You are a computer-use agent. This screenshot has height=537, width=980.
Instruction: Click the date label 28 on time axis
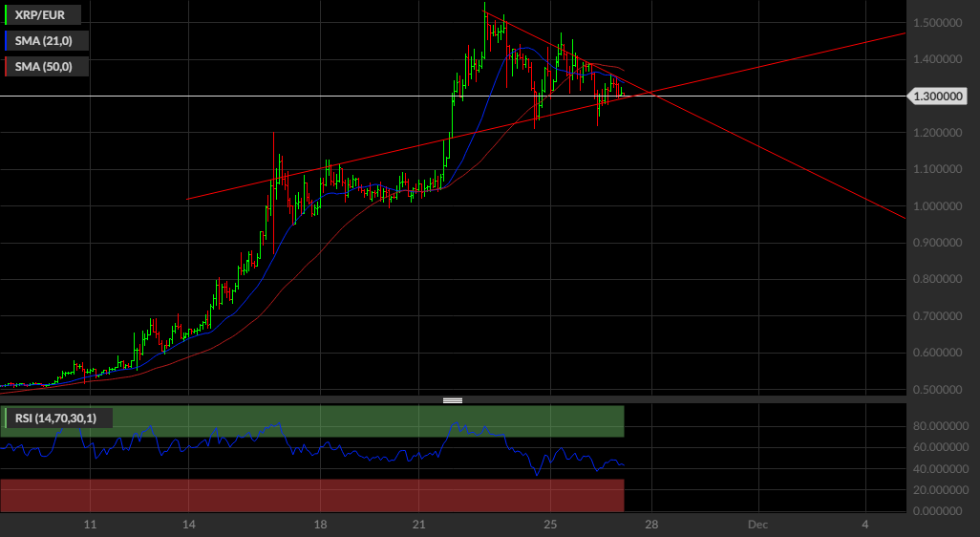coord(651,525)
